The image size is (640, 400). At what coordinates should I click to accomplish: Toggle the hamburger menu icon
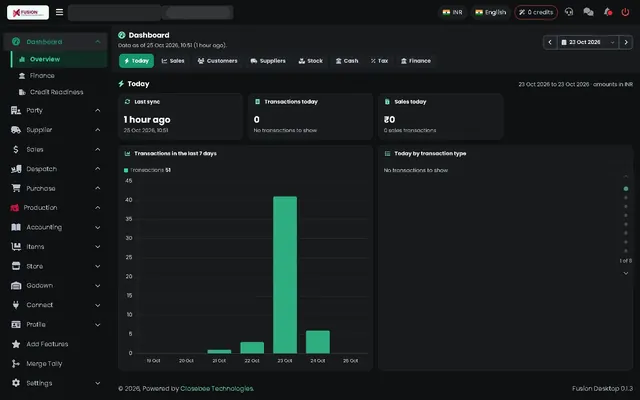click(x=60, y=12)
